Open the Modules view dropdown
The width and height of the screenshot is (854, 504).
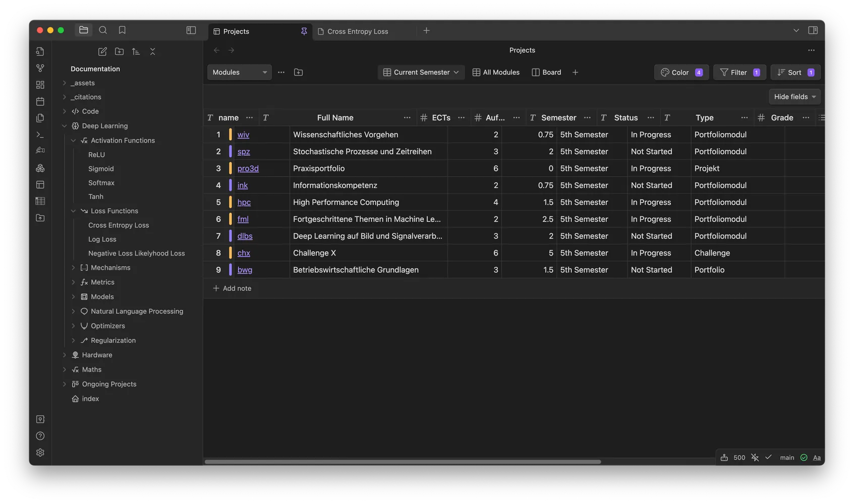click(239, 72)
